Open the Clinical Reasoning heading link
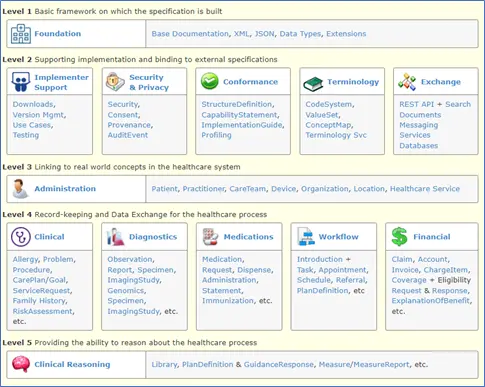 pos(72,364)
